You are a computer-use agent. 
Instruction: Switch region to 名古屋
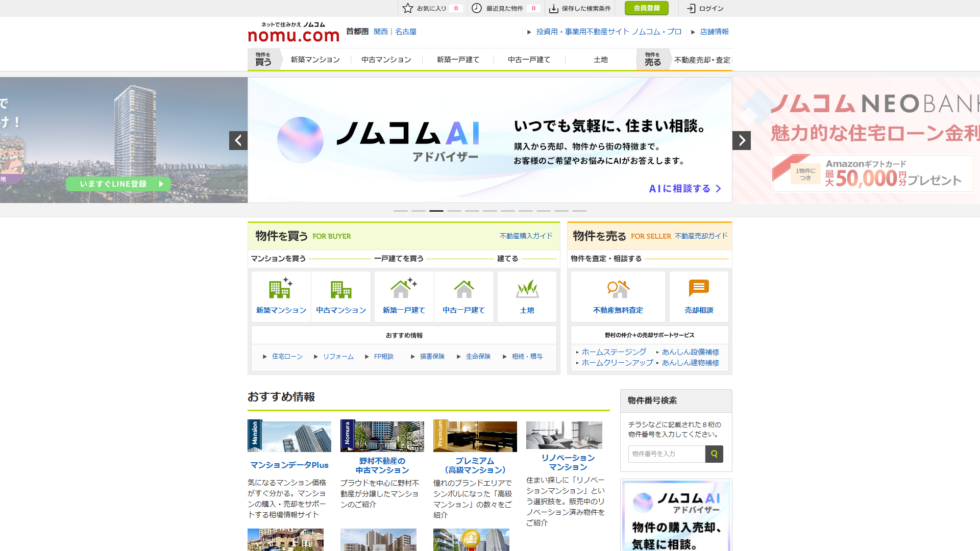point(406,32)
